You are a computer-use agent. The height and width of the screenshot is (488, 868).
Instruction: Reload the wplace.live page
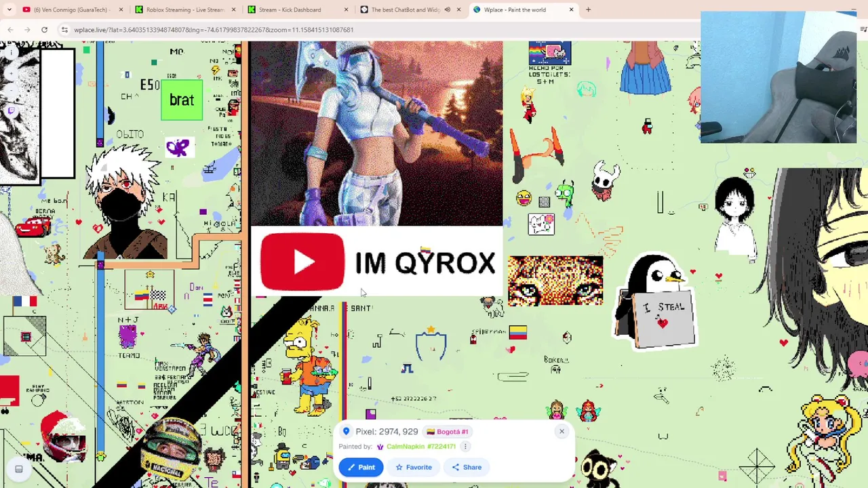point(44,30)
